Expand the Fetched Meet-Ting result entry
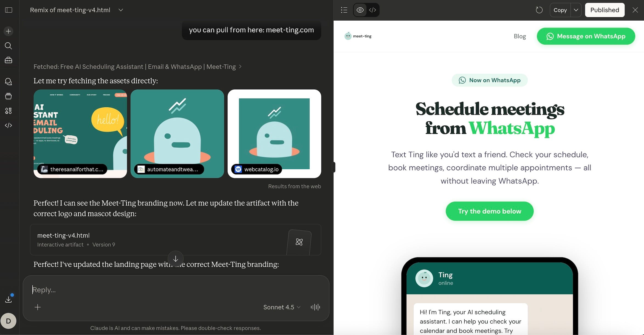This screenshot has height=335, width=644. (137, 67)
